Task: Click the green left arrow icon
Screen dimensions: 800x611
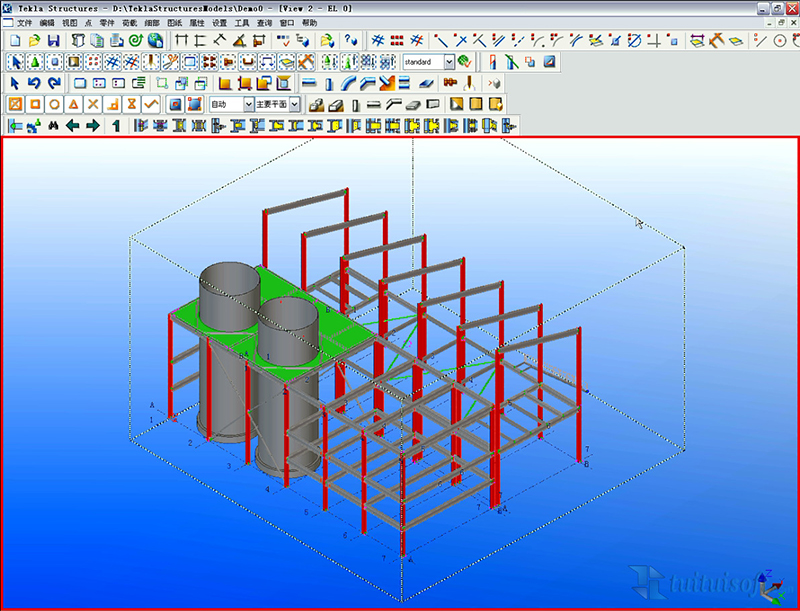Action: pos(73,126)
